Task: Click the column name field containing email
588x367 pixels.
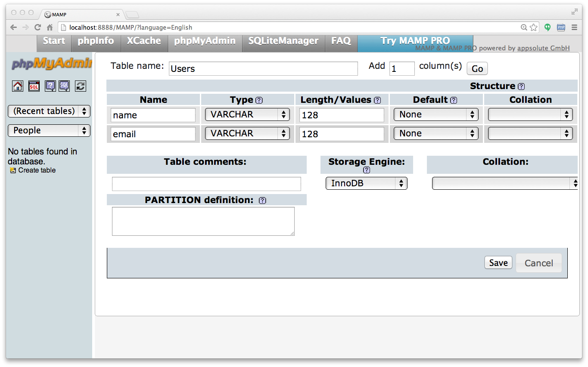Action: tap(153, 134)
